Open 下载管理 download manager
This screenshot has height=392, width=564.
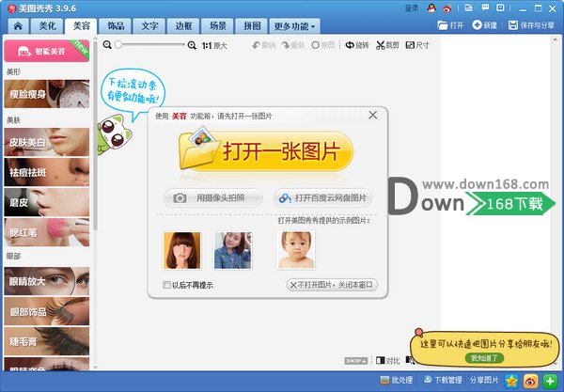point(443,380)
